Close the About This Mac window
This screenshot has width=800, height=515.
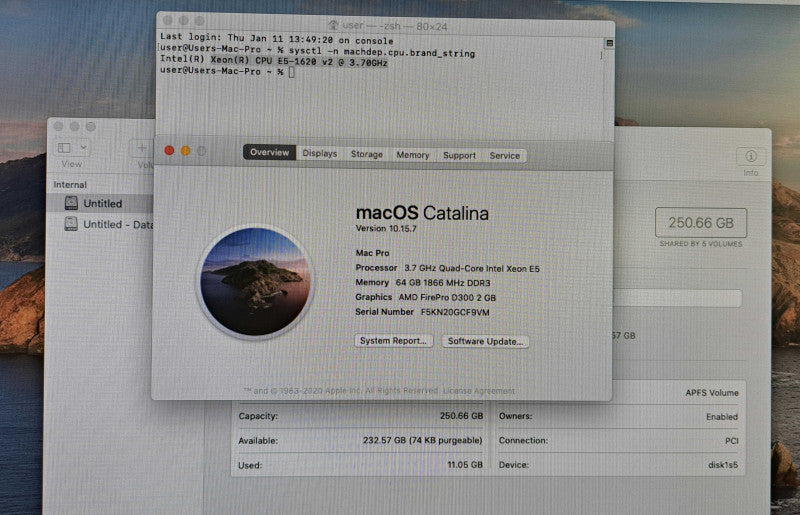tap(169, 150)
